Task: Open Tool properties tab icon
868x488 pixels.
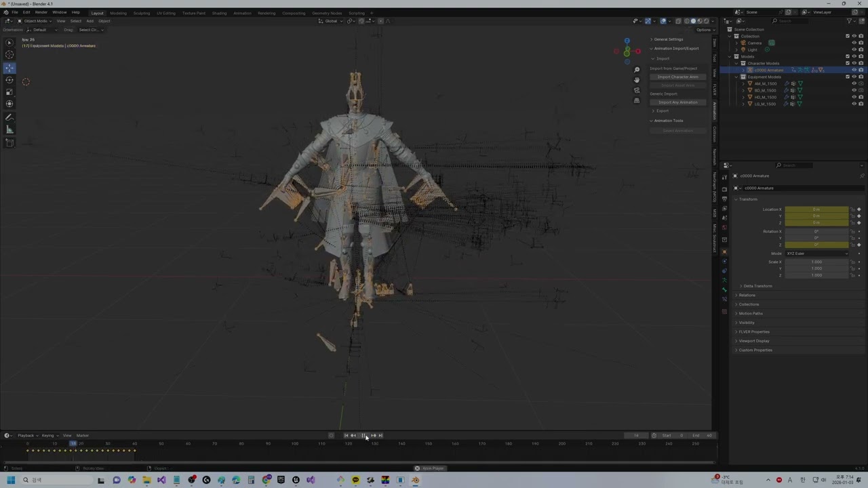Action: click(724, 178)
